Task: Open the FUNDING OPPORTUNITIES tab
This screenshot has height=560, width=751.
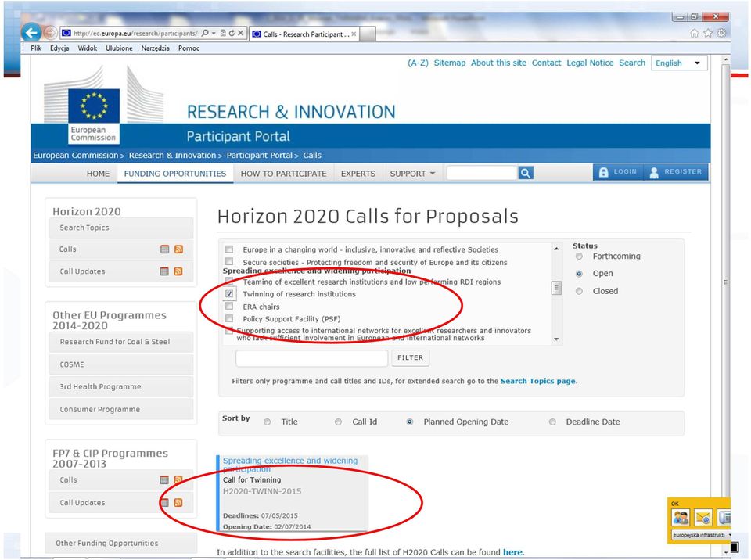Action: [x=174, y=174]
